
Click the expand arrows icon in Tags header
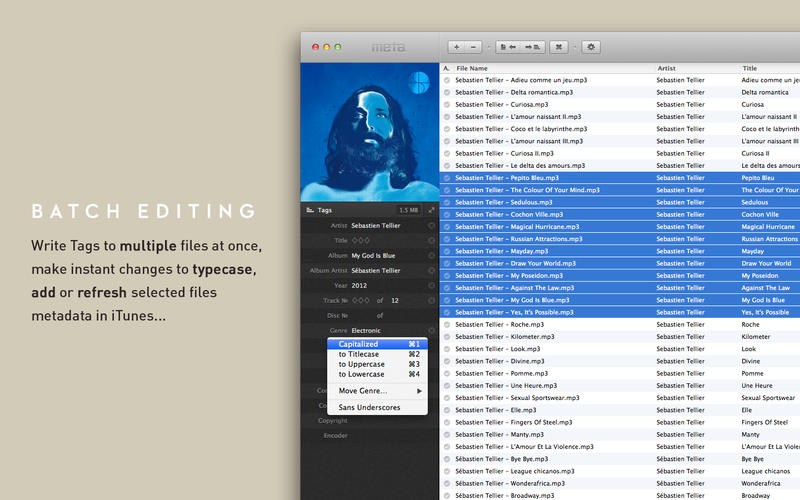(431, 211)
